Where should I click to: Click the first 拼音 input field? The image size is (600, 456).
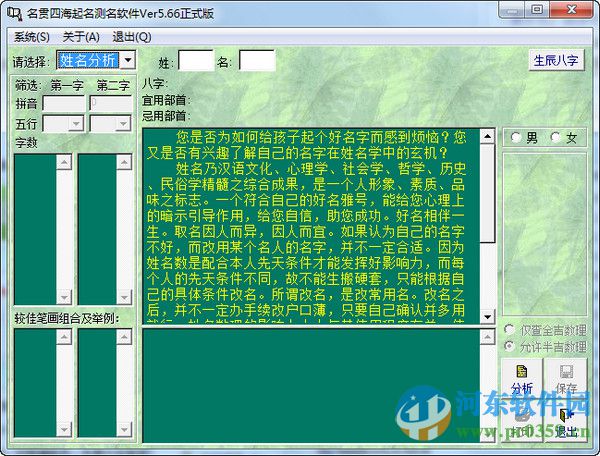point(64,103)
